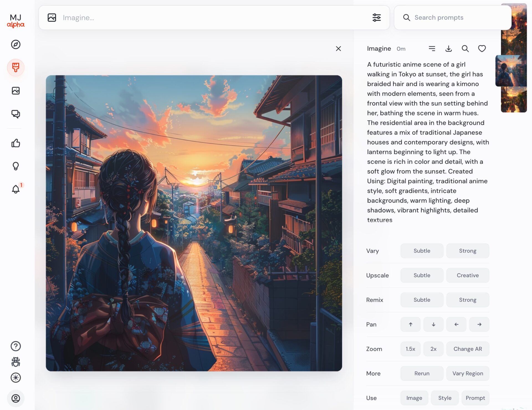
Task: Open the prompt settings sliders icon
Action: [377, 18]
